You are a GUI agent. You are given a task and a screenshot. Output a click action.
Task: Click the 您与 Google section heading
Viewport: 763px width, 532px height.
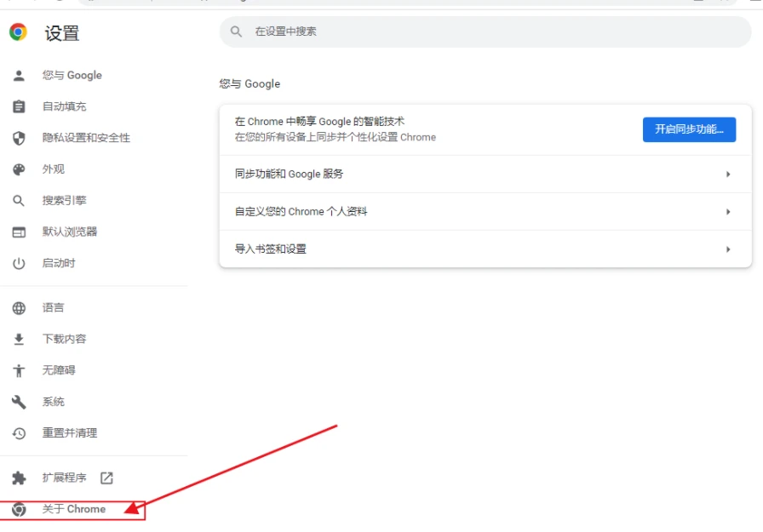click(x=250, y=84)
